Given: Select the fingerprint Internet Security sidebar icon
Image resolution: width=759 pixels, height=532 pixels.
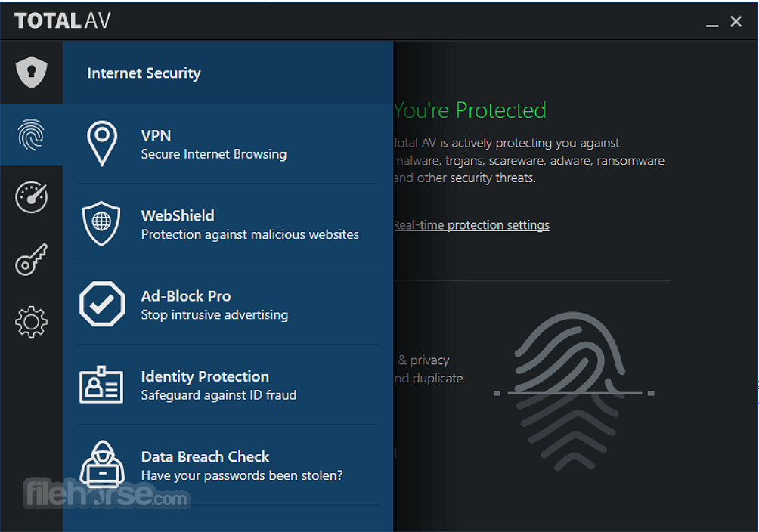Looking at the screenshot, I should (x=32, y=135).
